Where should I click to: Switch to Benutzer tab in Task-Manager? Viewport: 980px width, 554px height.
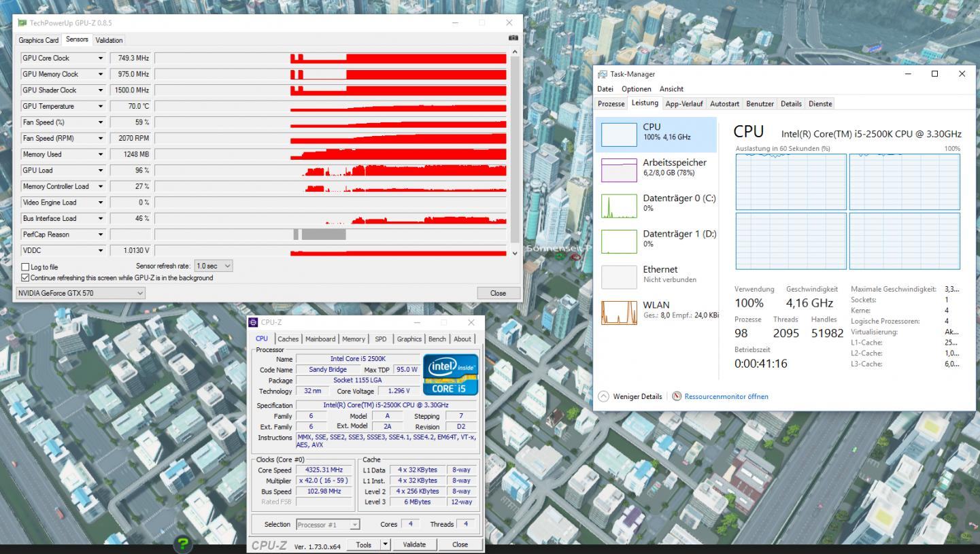(760, 103)
